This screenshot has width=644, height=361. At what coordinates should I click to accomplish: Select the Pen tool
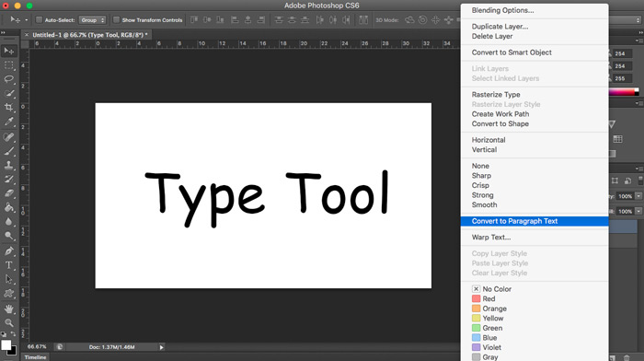pos(8,251)
